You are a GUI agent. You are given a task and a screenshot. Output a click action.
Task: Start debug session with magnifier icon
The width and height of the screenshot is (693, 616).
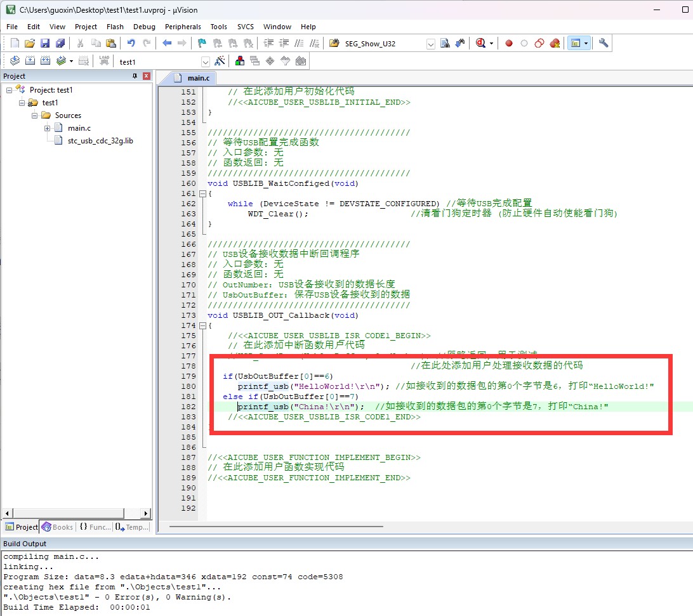(x=480, y=43)
